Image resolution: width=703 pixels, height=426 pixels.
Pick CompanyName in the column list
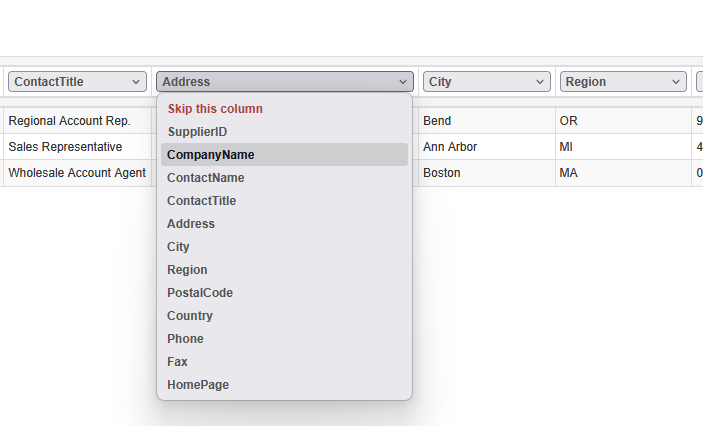tap(210, 155)
